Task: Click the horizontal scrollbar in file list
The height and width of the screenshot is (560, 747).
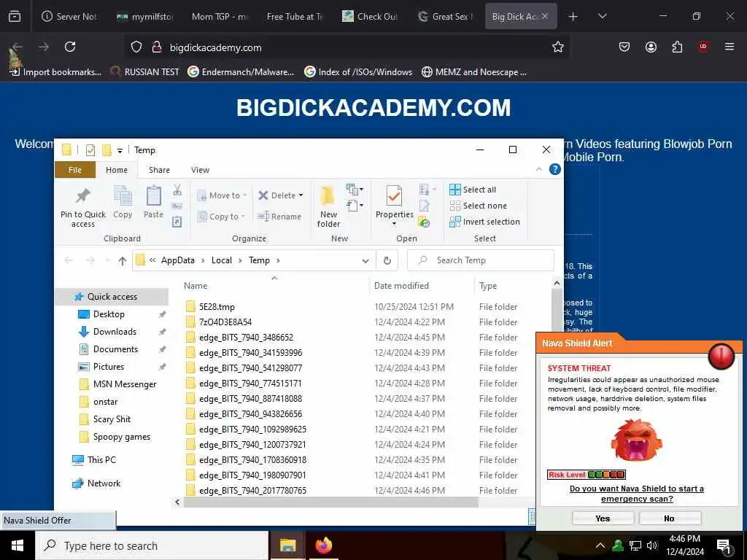Action: pyautogui.click(x=331, y=502)
